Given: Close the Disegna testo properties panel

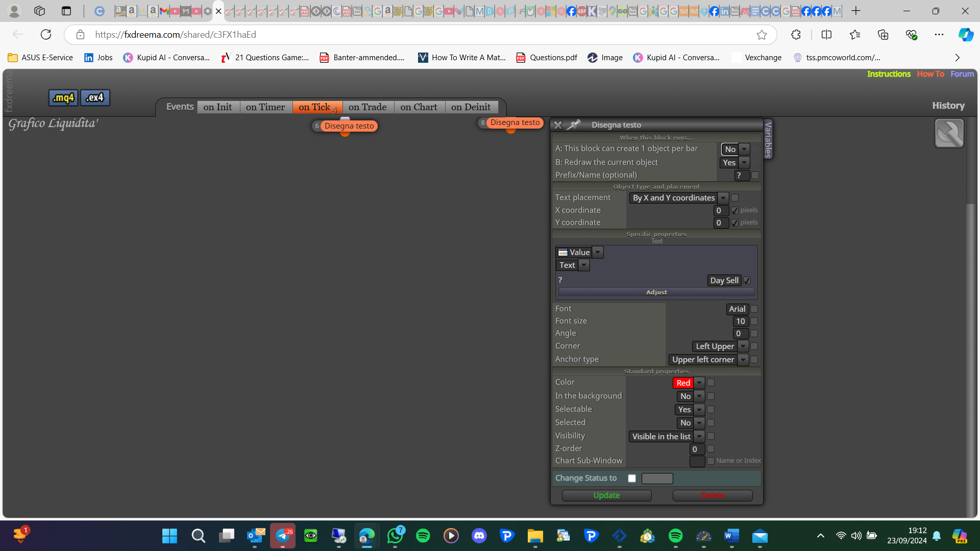Looking at the screenshot, I should click(x=558, y=125).
